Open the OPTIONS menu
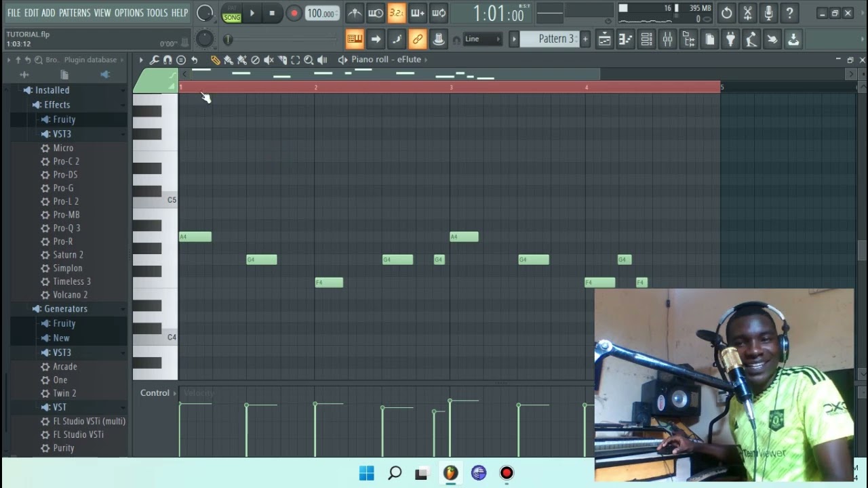This screenshot has width=868, height=488. click(x=129, y=13)
